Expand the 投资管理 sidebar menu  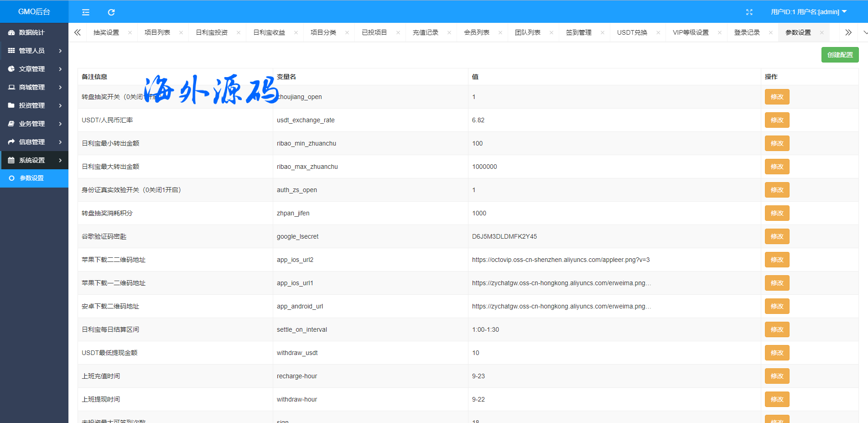34,105
